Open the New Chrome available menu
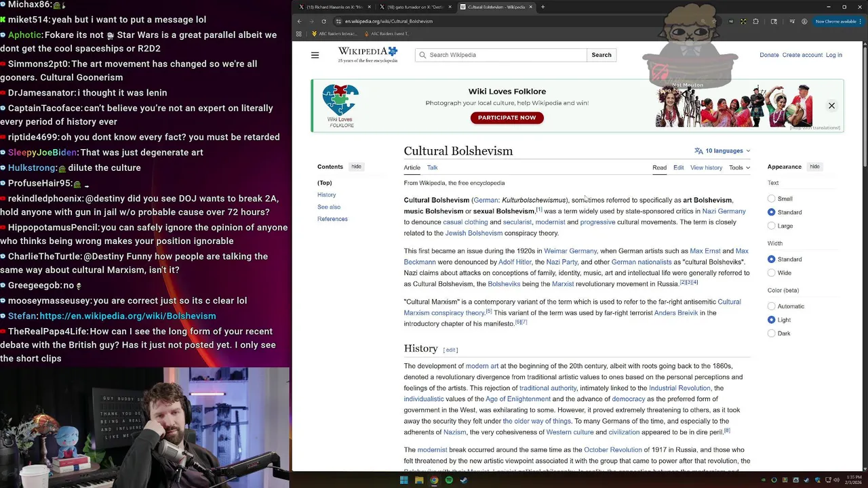This screenshot has height=488, width=868. pyautogui.click(x=839, y=21)
